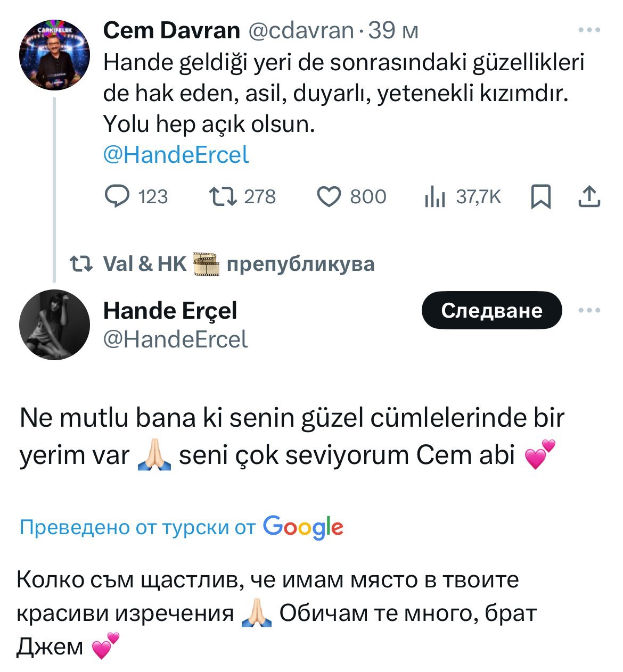Click the @HandeErcel mention link
Viewport: 623px width, 672px height.
(176, 155)
